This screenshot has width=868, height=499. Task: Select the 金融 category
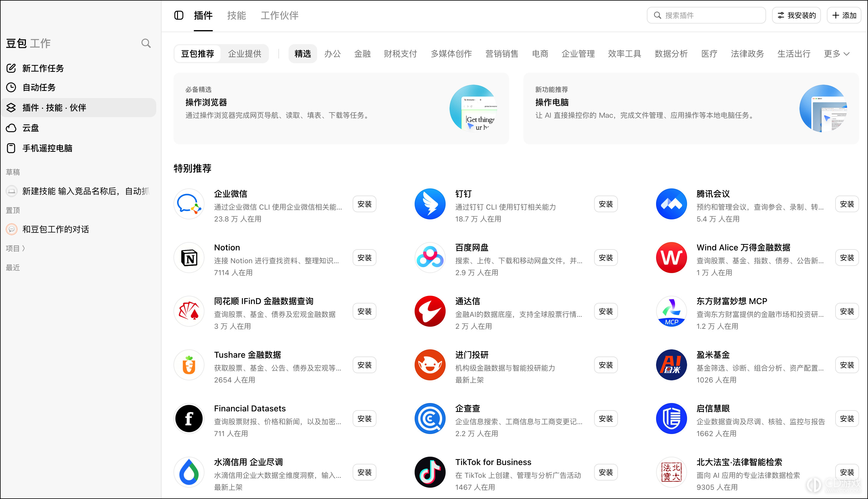point(362,54)
